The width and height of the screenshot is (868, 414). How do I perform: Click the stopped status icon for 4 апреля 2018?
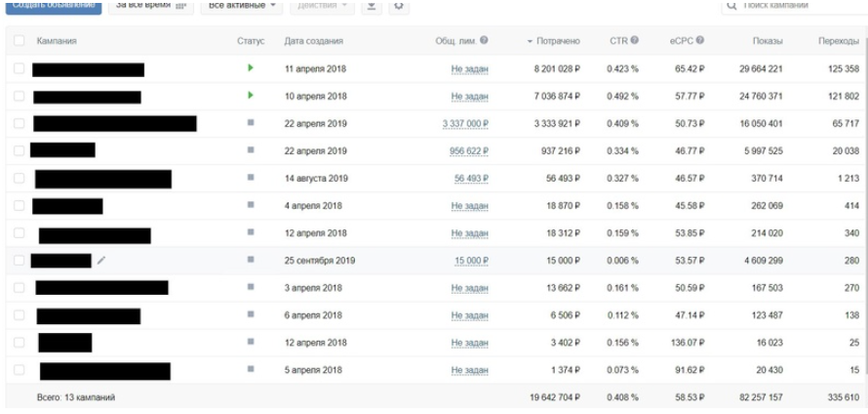(x=251, y=204)
